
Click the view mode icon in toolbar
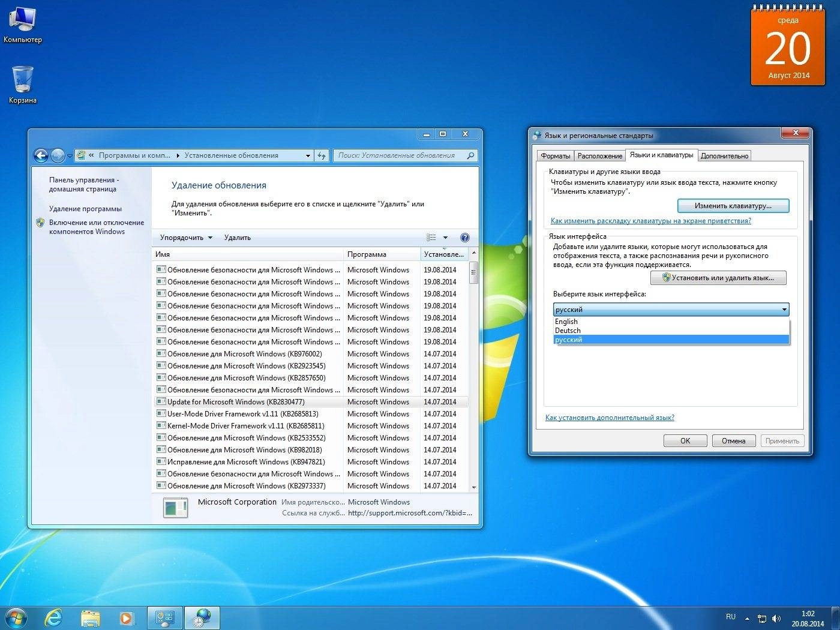pos(431,238)
